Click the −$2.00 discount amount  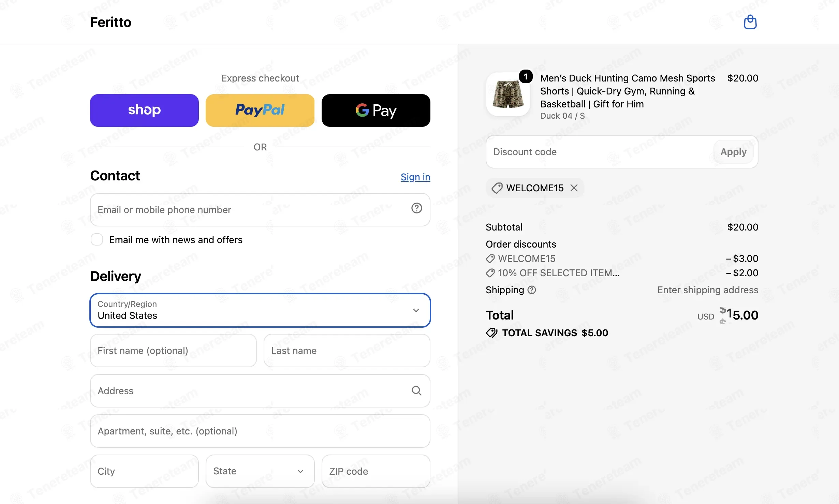point(742,273)
